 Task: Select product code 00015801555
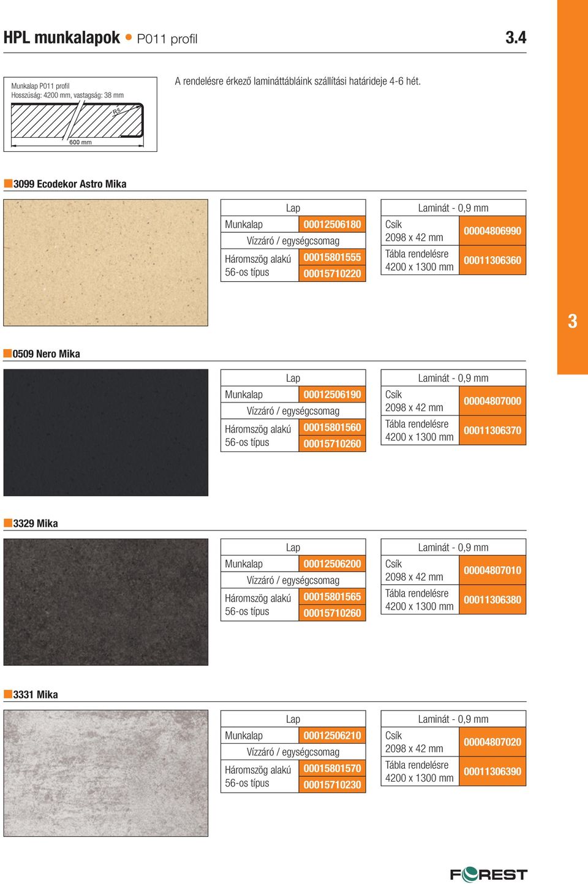(x=332, y=257)
